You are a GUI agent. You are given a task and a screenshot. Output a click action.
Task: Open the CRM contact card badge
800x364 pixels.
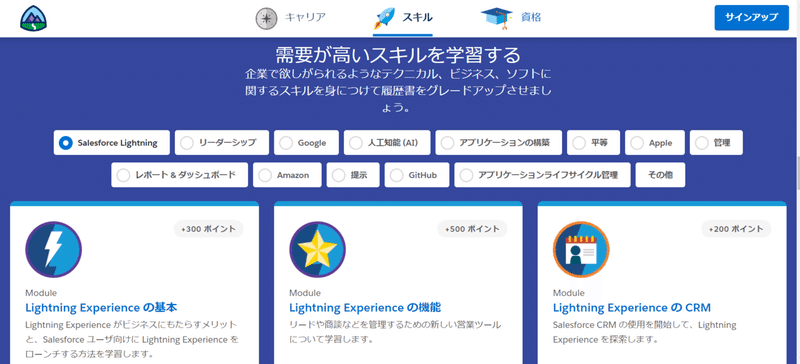point(581,249)
